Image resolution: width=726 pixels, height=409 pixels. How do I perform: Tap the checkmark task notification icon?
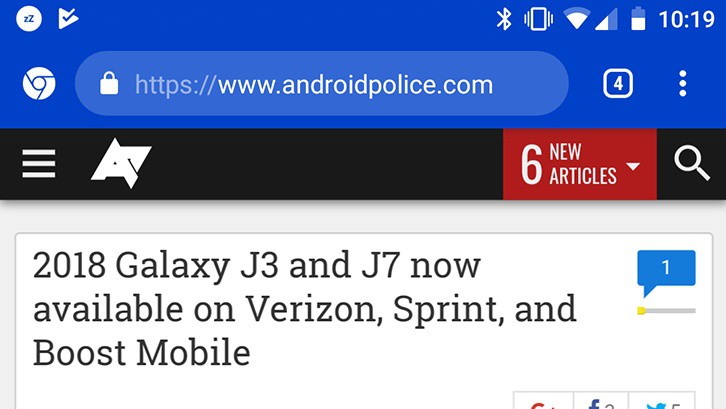pyautogui.click(x=68, y=19)
